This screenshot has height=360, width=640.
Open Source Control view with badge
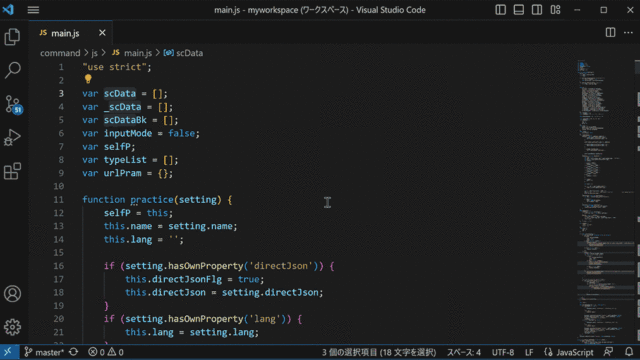click(x=13, y=104)
